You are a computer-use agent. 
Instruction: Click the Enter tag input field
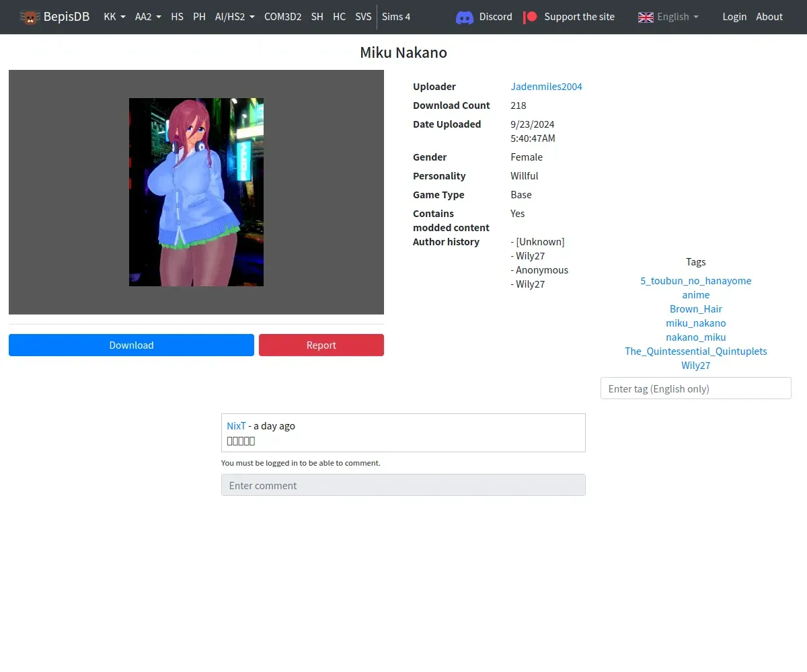point(696,388)
